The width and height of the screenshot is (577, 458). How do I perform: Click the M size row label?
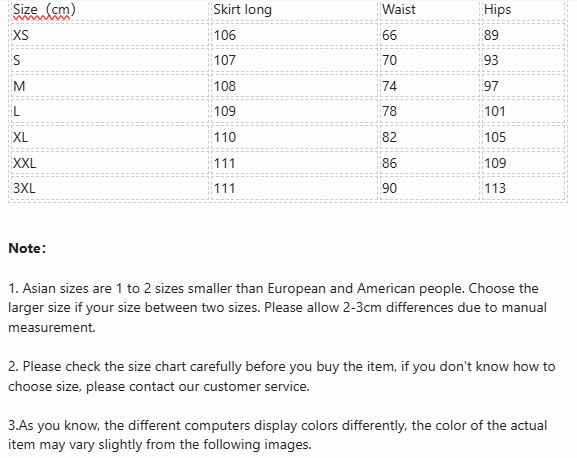(x=110, y=86)
